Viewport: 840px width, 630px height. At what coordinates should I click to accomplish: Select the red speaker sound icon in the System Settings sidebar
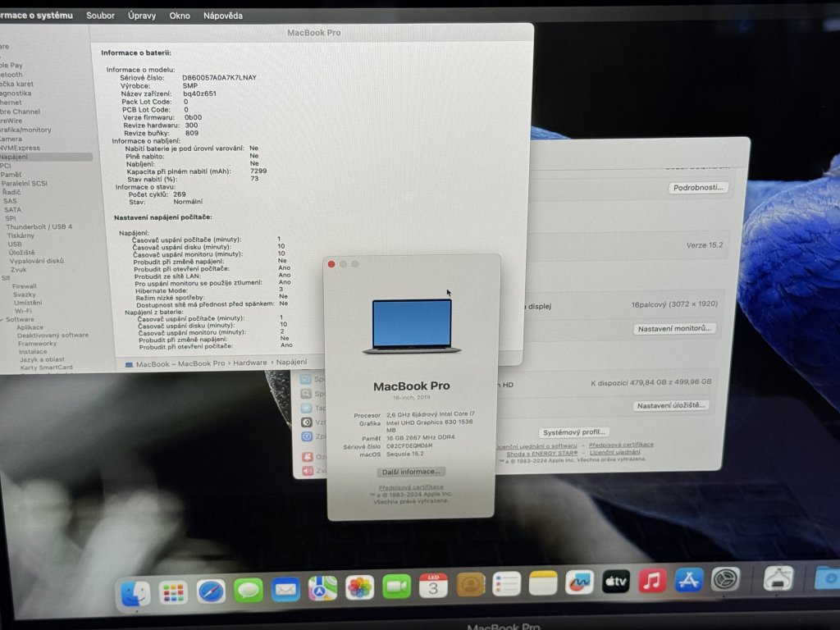(308, 471)
